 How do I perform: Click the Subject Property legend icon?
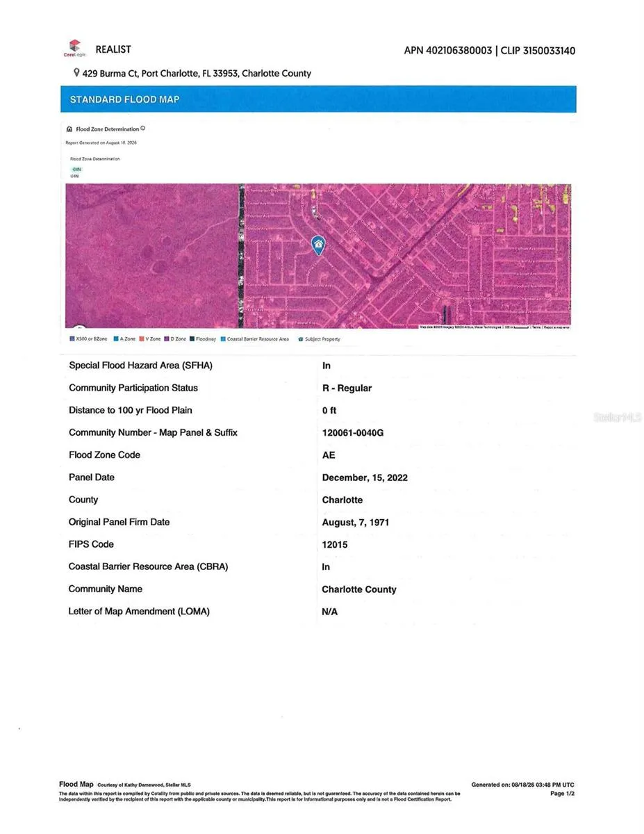[x=301, y=339]
